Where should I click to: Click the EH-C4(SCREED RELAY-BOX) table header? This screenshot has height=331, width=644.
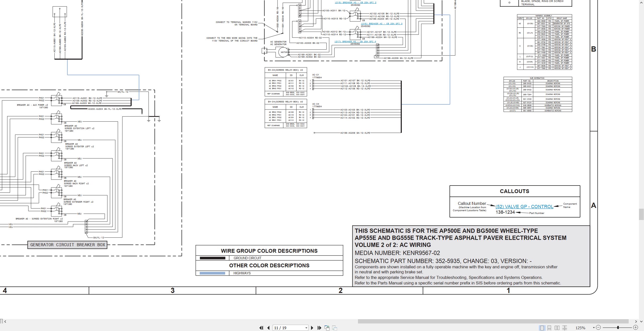click(x=285, y=102)
